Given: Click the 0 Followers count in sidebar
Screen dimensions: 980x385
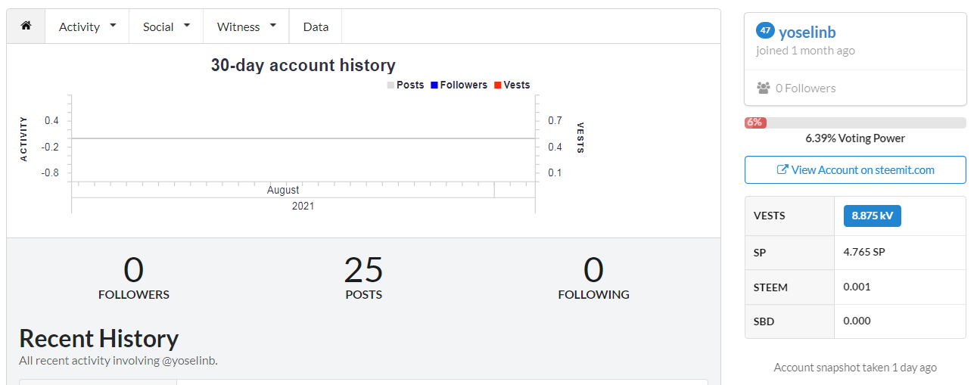Looking at the screenshot, I should pos(805,88).
